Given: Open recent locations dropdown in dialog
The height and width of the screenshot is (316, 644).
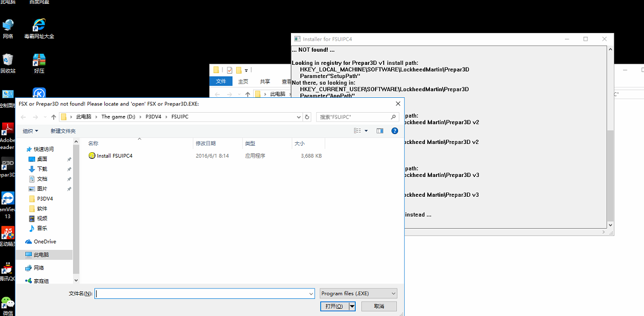Looking at the screenshot, I should tap(45, 117).
